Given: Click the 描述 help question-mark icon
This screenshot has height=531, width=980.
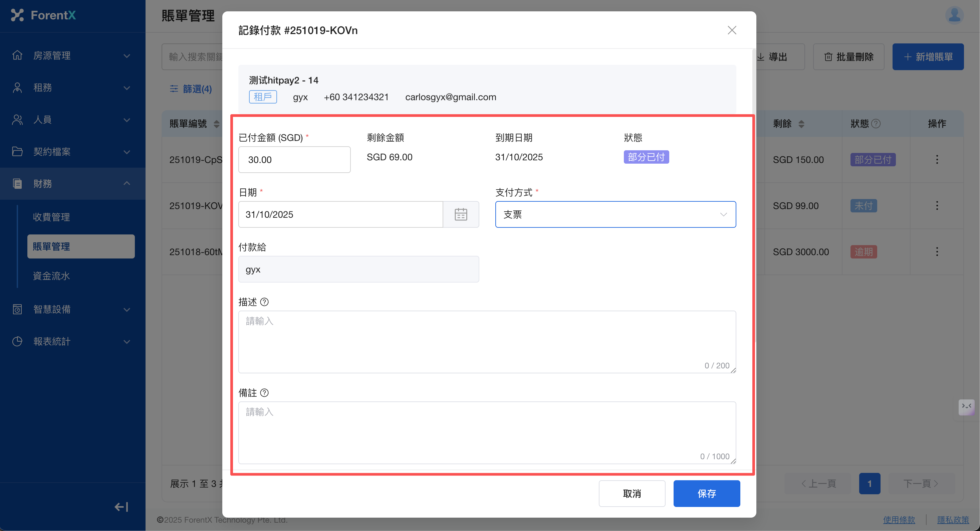Looking at the screenshot, I should click(x=264, y=302).
